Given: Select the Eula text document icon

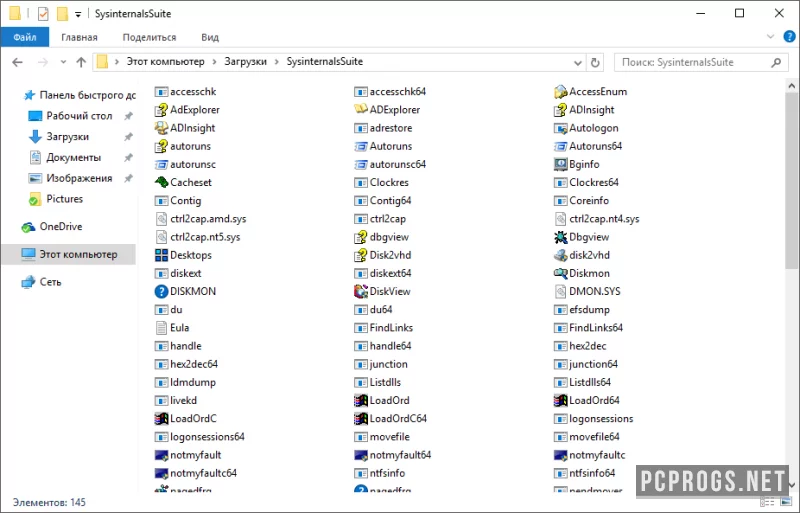Looking at the screenshot, I should [x=161, y=328].
